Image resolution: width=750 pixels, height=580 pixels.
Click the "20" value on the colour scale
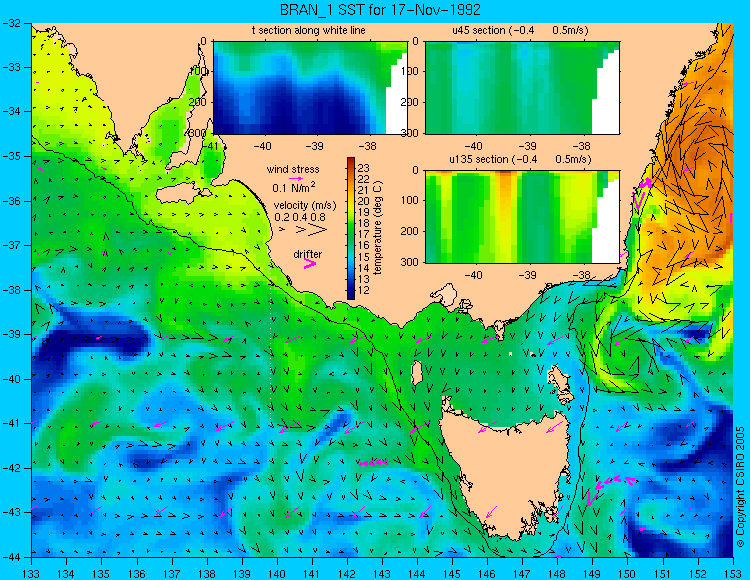point(364,201)
